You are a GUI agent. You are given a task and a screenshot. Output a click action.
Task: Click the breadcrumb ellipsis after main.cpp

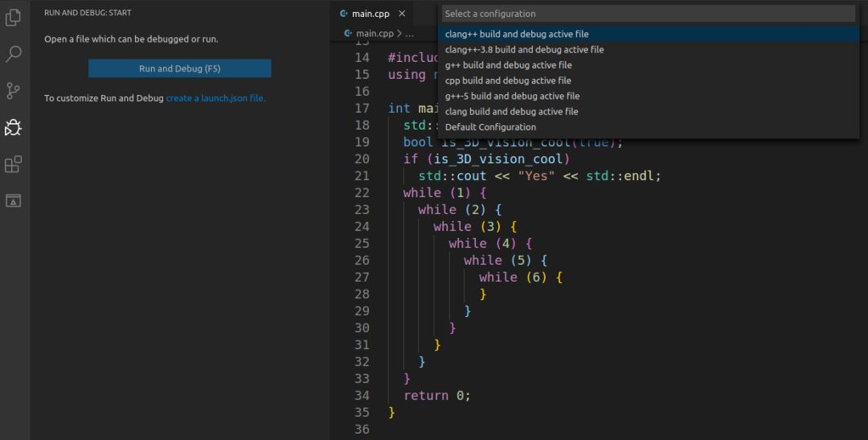(x=409, y=33)
